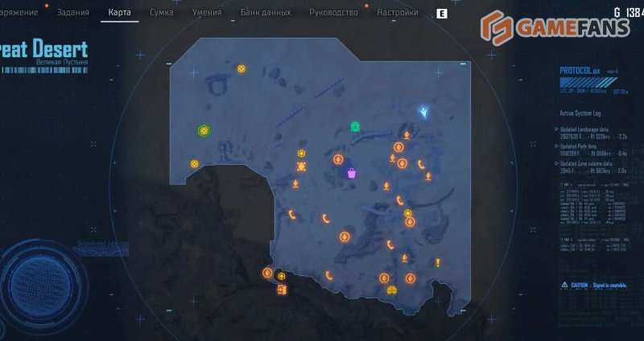
Task: Click yellow diamond marker directly above bug icon
Action: click(x=301, y=154)
